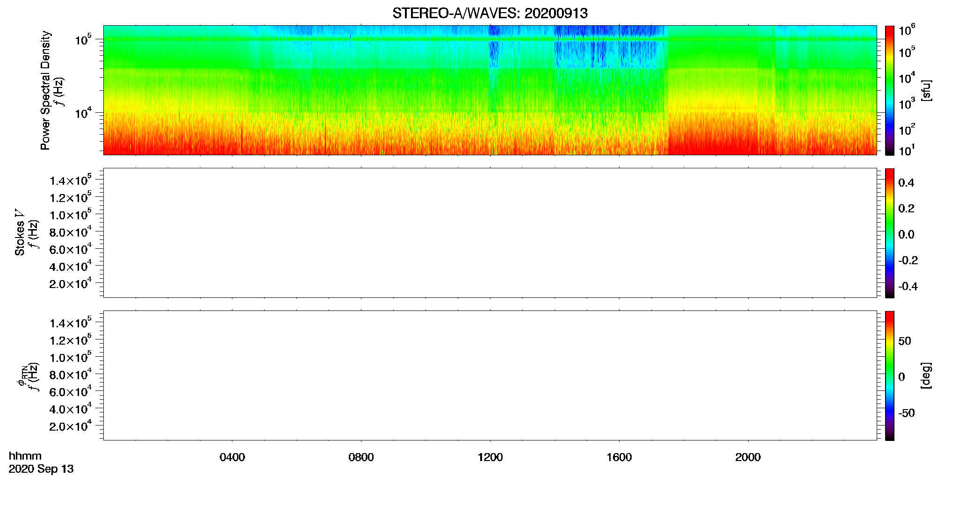The image size is (980, 505).
Task: Click the Power Spectral Density axis label
Action: coord(45,90)
